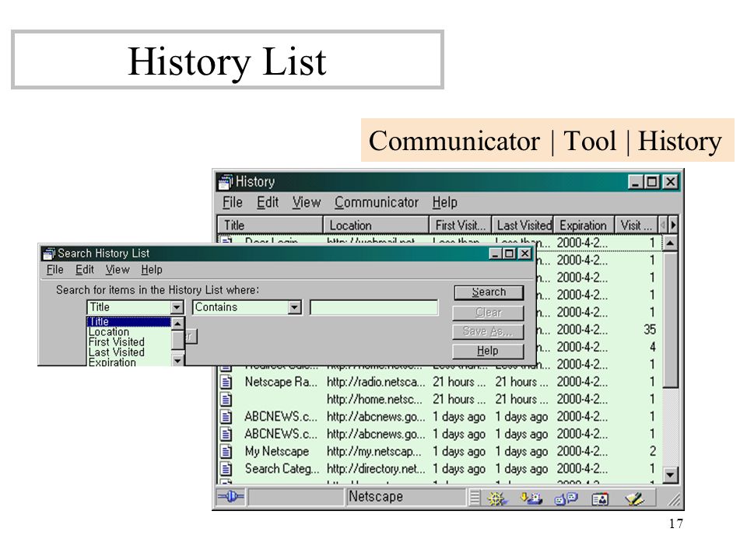Screen dimensions: 747x560
Task: Close the Search History List window
Action: click(524, 254)
